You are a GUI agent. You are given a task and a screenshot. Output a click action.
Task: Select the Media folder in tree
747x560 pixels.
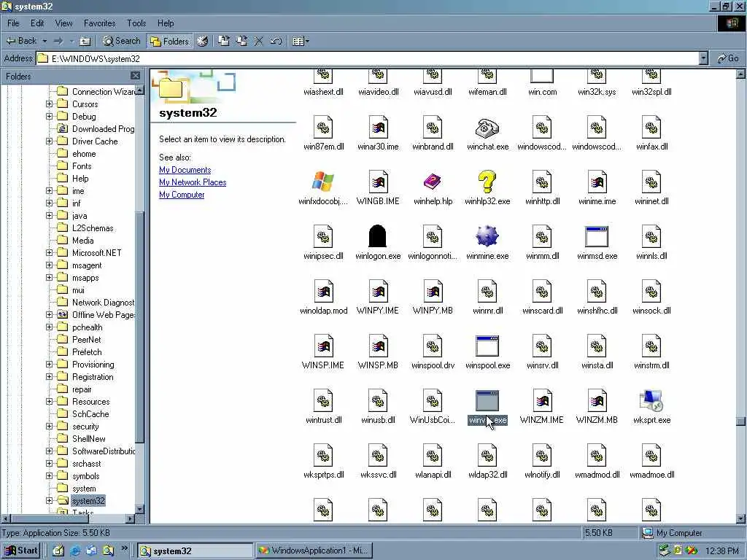coord(82,241)
